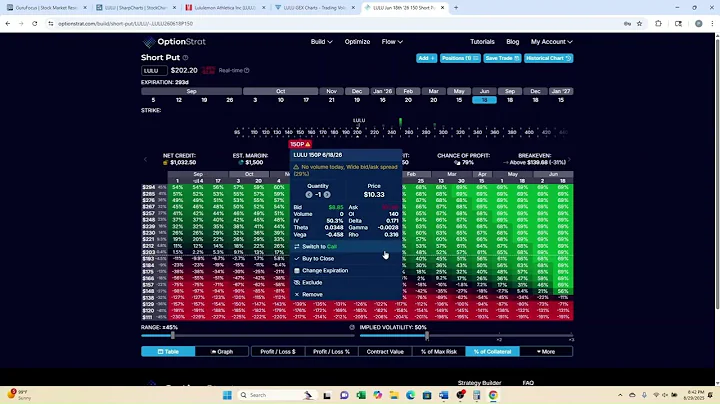Select % of Max Risk mode
The height and width of the screenshot is (404, 720).
point(439,352)
